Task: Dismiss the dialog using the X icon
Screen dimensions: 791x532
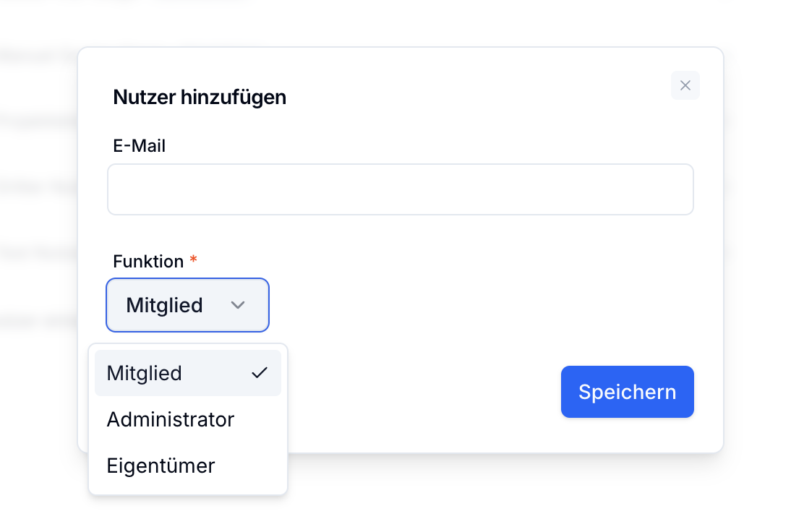Action: pyautogui.click(x=685, y=85)
